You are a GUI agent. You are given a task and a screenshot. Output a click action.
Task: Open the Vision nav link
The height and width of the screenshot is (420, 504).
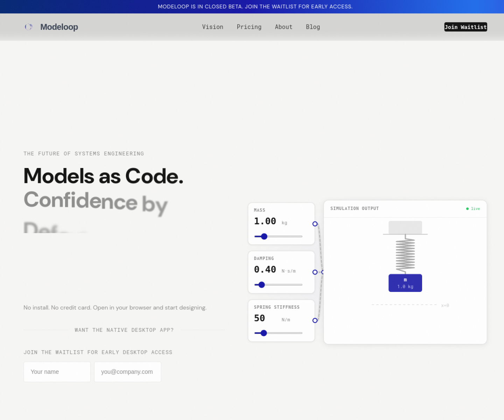tap(212, 27)
